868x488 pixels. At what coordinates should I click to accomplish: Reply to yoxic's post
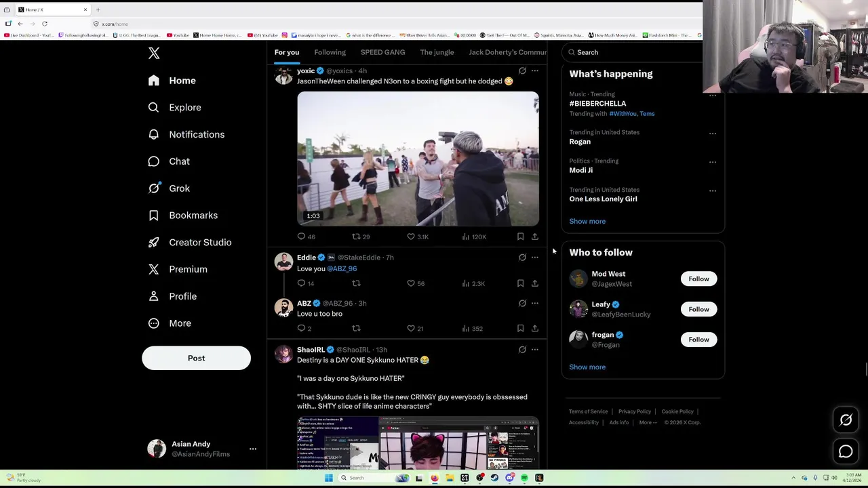(x=306, y=237)
